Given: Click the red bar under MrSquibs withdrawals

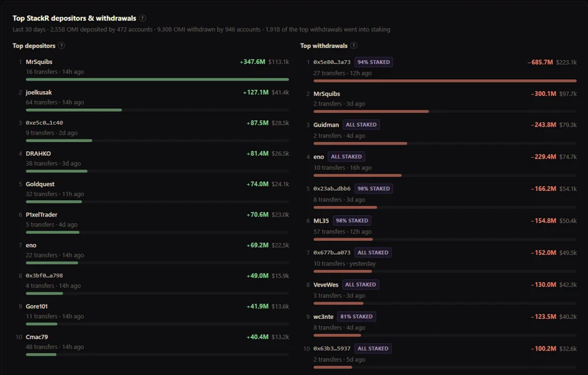Looking at the screenshot, I should click(x=371, y=112).
